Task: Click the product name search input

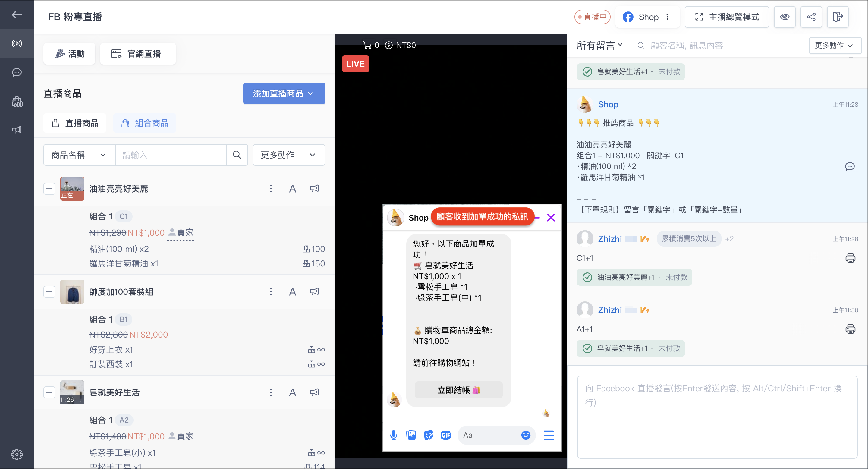Action: [171, 155]
